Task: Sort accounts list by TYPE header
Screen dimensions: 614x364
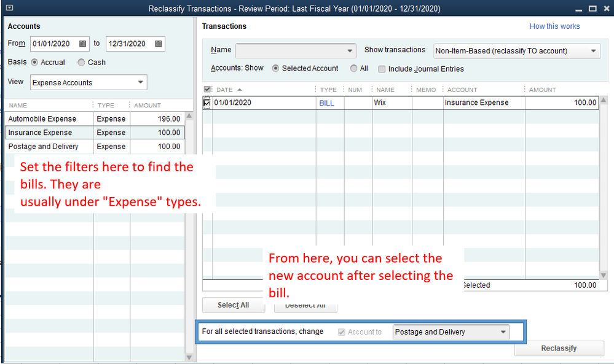Action: 106,105
